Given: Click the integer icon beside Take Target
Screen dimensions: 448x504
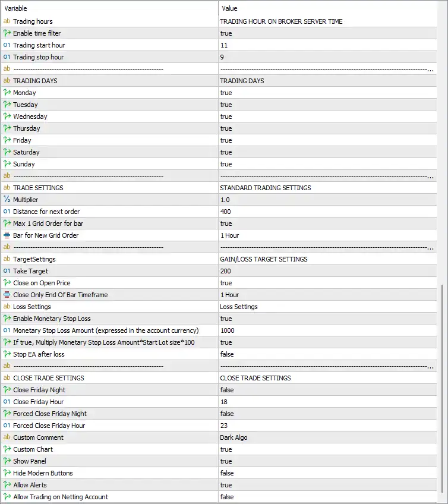Looking at the screenshot, I should point(7,271).
